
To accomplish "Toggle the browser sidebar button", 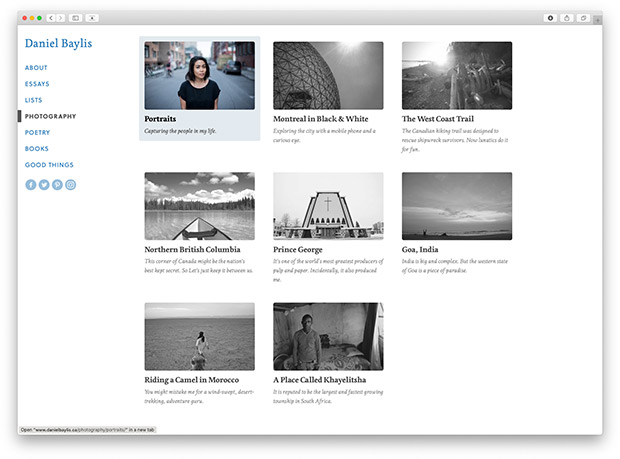I will point(76,18).
